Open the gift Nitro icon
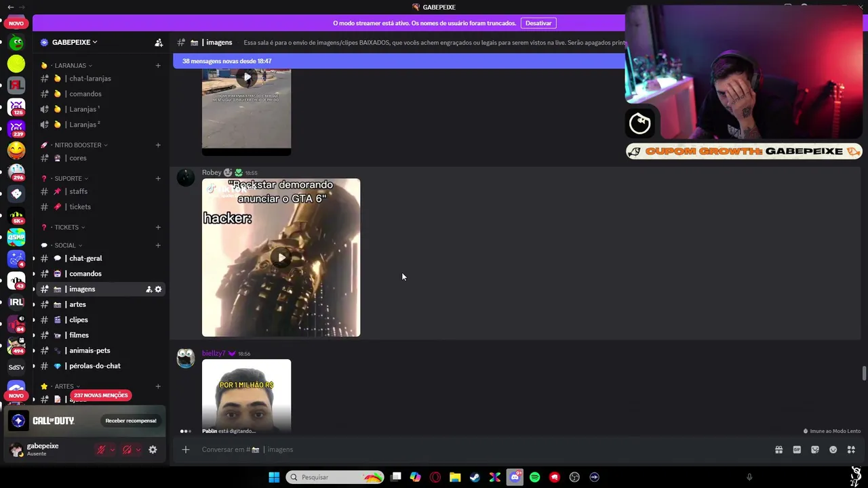Screen dimensions: 868x488 click(778, 449)
